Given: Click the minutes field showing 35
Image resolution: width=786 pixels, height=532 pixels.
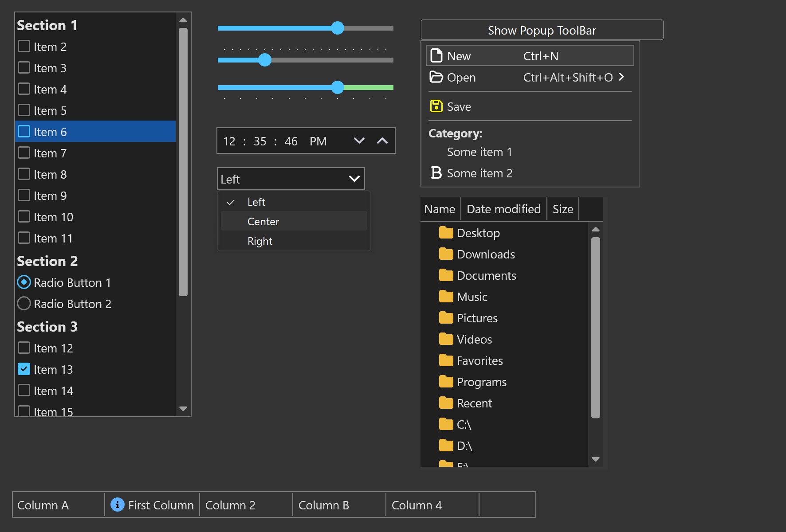Looking at the screenshot, I should (x=260, y=141).
